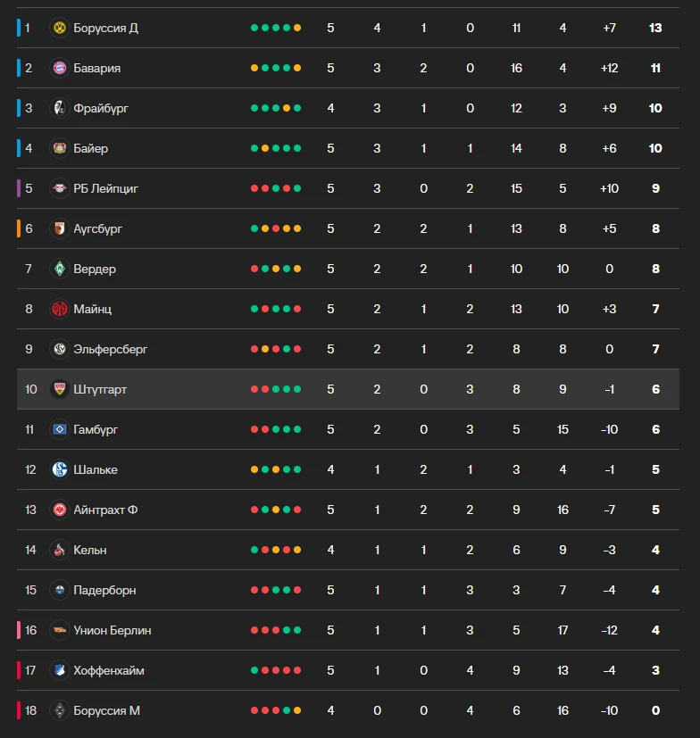Image resolution: width=700 pixels, height=738 pixels.
Task: Select the Боруссия М table row
Action: tap(348, 710)
